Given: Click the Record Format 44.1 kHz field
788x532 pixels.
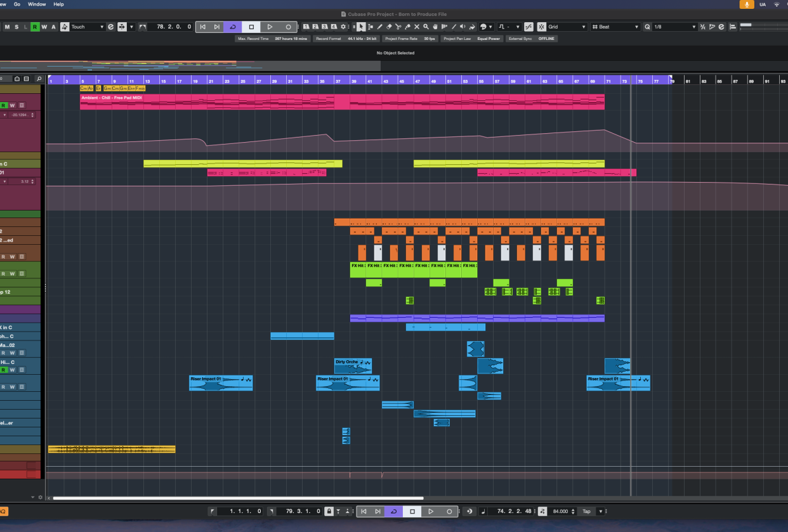Looking at the screenshot, I should coord(348,39).
